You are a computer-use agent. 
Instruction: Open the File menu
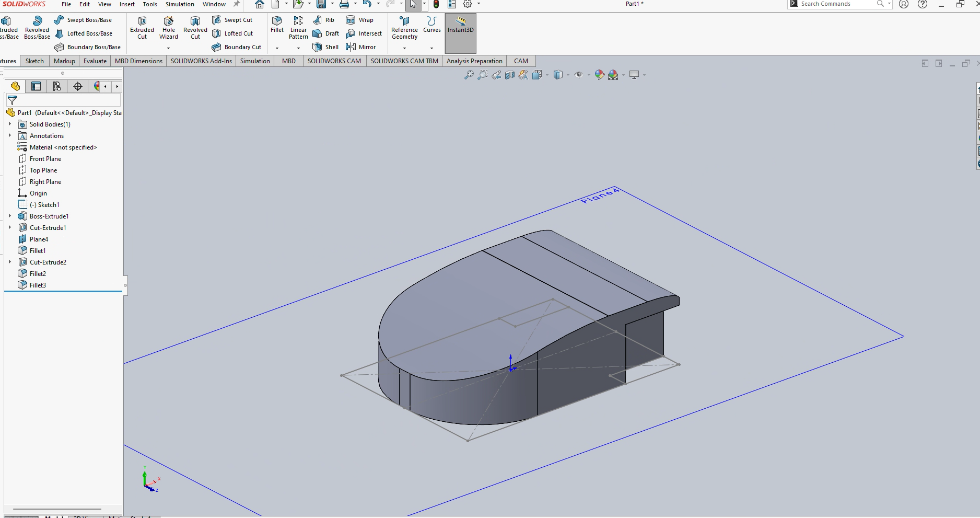click(x=66, y=4)
